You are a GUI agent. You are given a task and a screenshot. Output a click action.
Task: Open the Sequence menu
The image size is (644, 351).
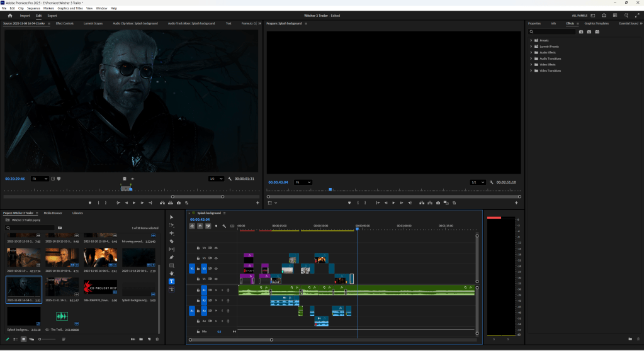coord(33,8)
